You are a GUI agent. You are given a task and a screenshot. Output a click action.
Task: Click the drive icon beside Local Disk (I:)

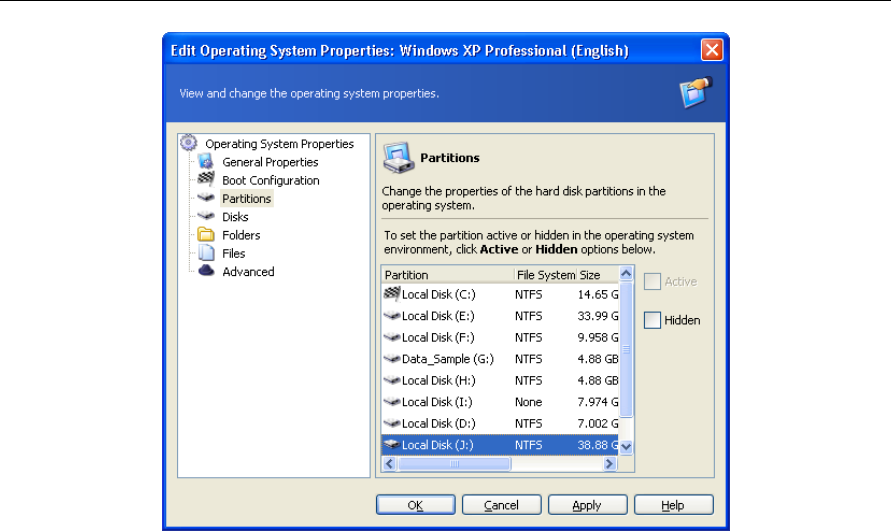pyautogui.click(x=392, y=402)
